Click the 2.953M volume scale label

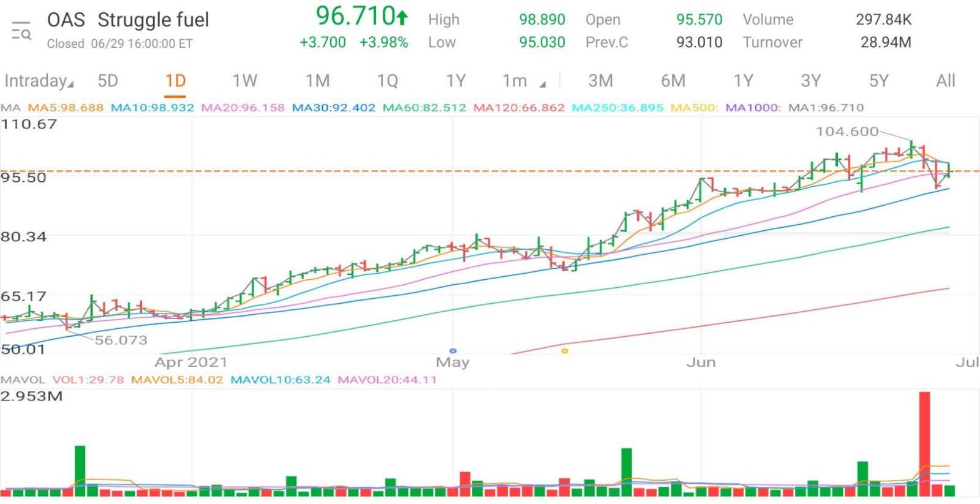(32, 396)
